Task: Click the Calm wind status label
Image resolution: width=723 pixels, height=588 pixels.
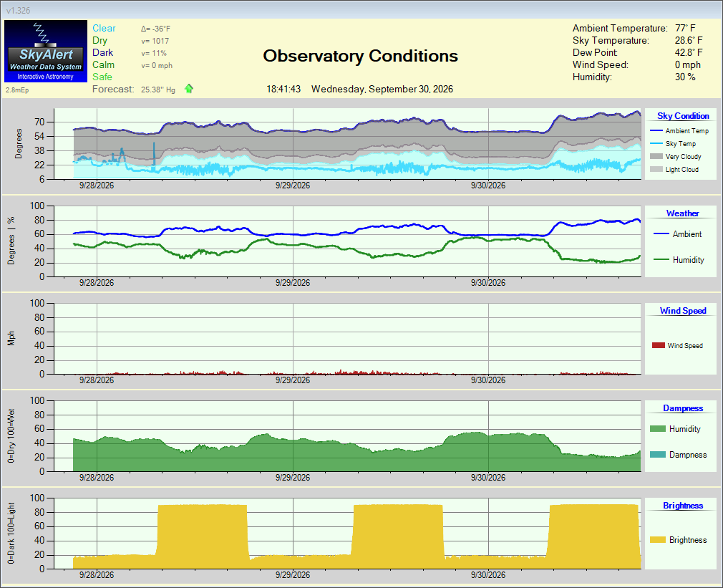Action: tap(103, 64)
